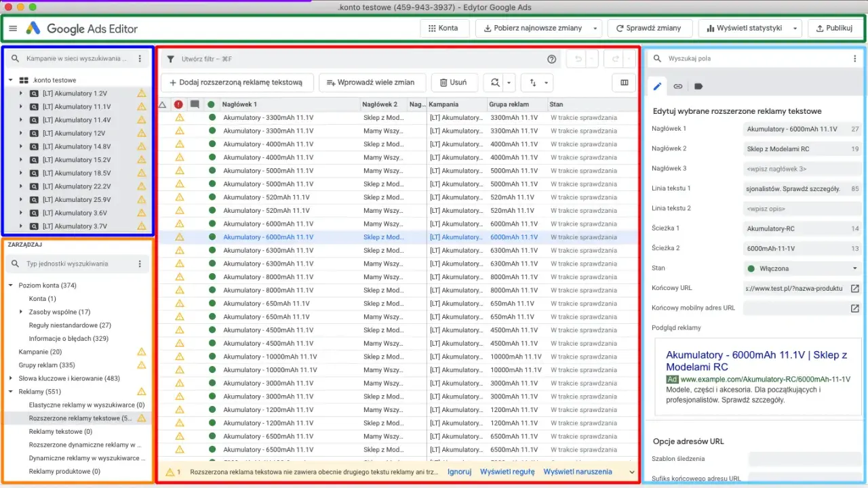Switch to the pencil edit tab
This screenshot has height=488, width=868.
click(x=657, y=86)
